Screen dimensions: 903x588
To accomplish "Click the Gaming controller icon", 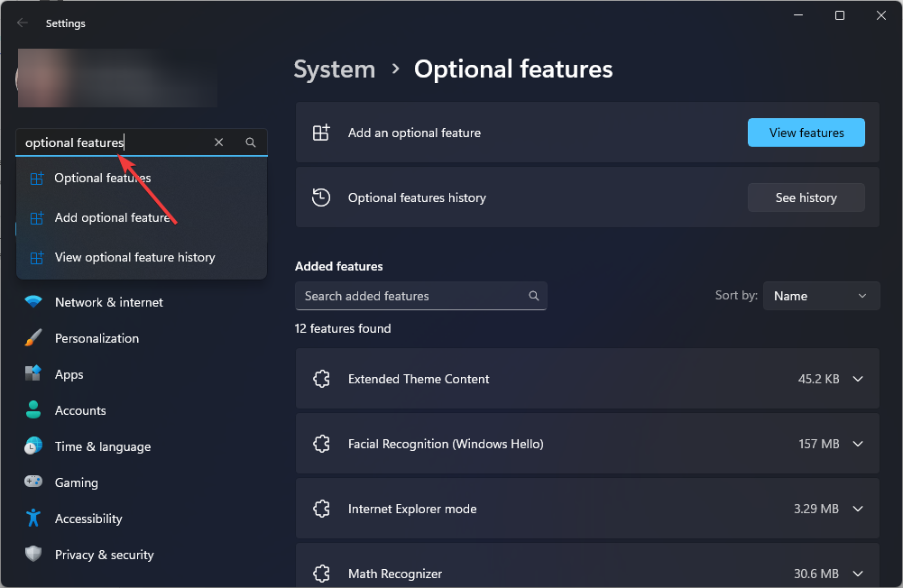I will (x=33, y=482).
